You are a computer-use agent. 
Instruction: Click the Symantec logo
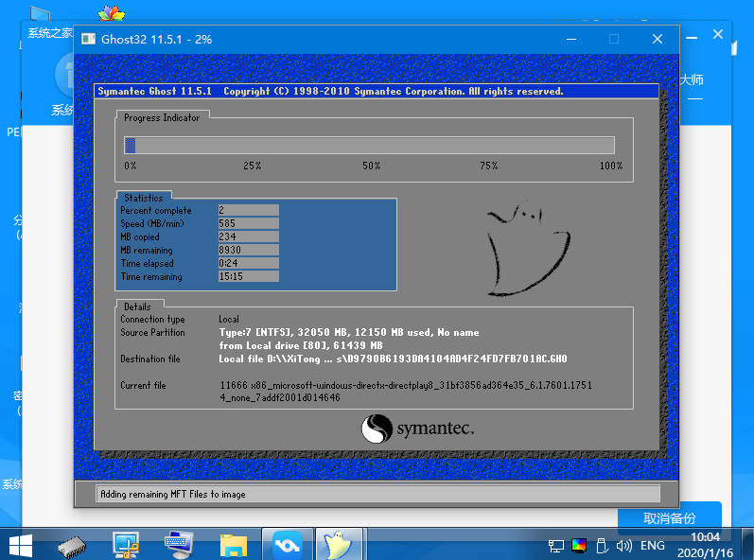[x=417, y=429]
